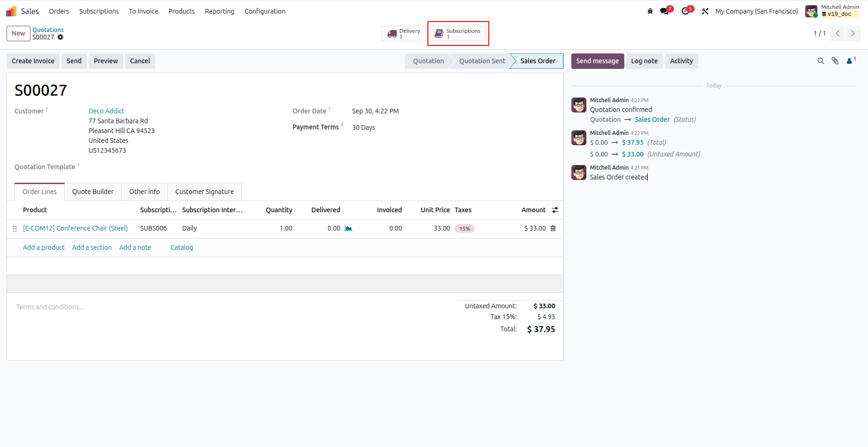The width and height of the screenshot is (868, 447).
Task: Open the Subscriptions top menu
Action: (x=99, y=11)
